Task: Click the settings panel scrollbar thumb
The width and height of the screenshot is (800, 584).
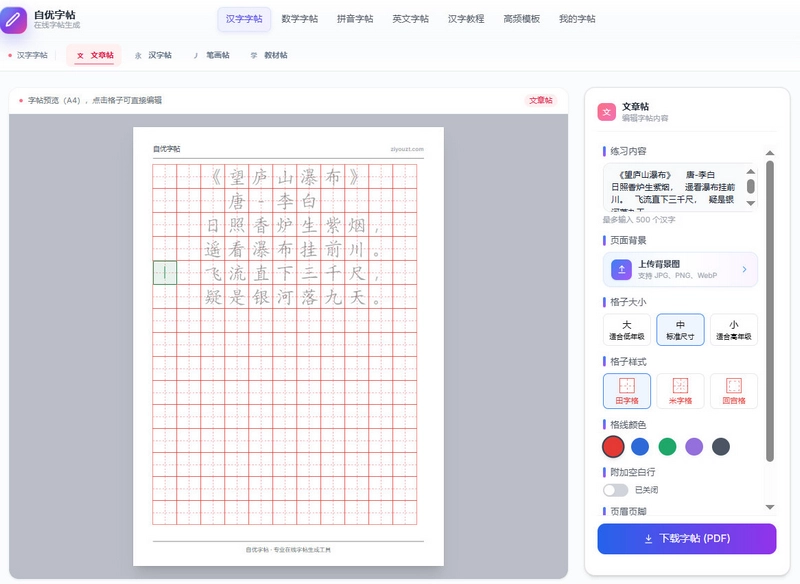Action: click(x=770, y=311)
